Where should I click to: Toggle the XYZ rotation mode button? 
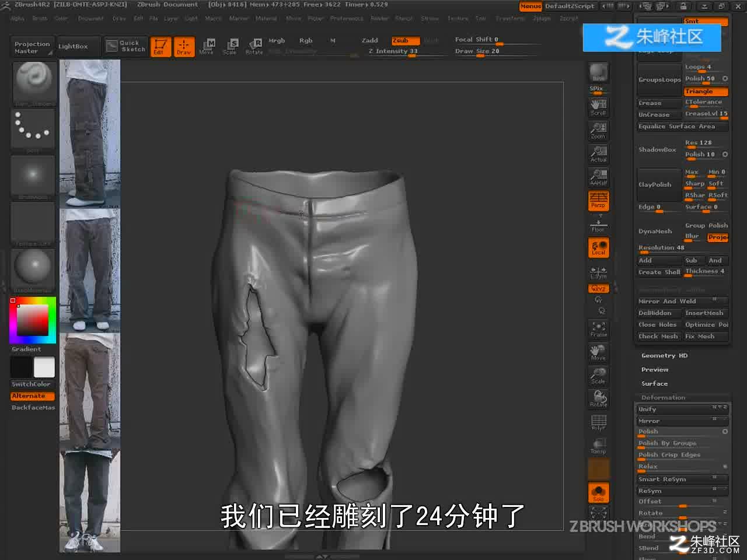pyautogui.click(x=598, y=289)
